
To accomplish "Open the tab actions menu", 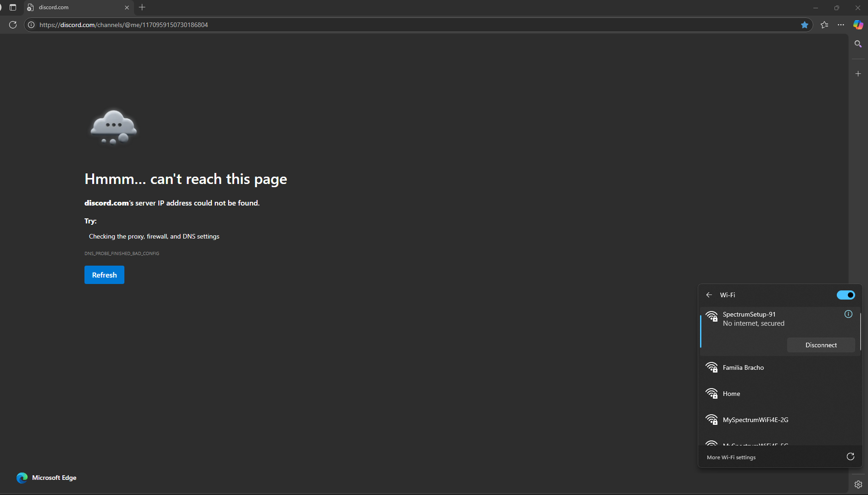I will pyautogui.click(x=13, y=7).
